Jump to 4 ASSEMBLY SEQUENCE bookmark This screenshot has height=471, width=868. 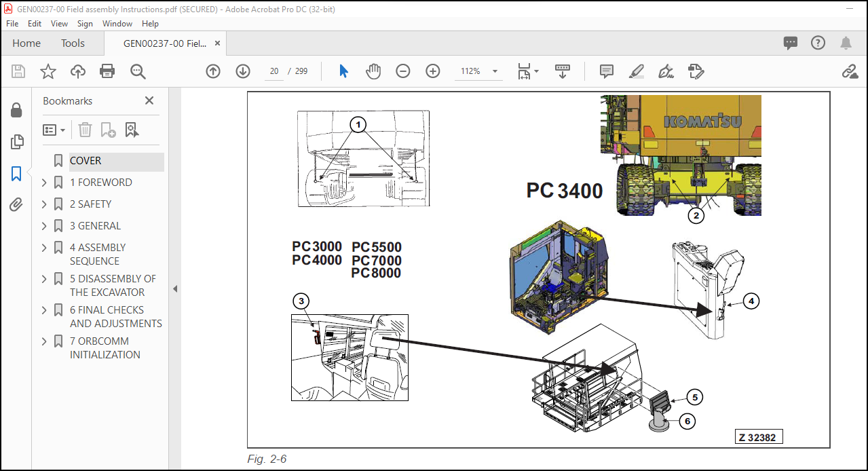click(98, 255)
